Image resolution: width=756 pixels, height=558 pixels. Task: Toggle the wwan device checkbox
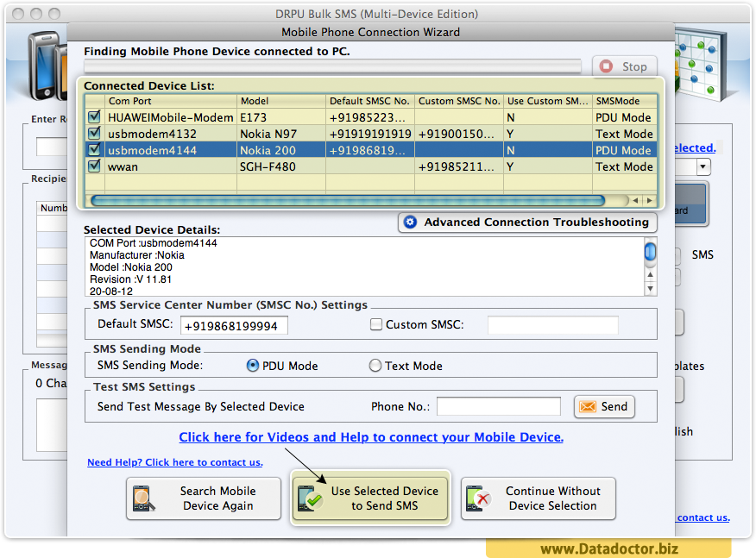pos(95,166)
